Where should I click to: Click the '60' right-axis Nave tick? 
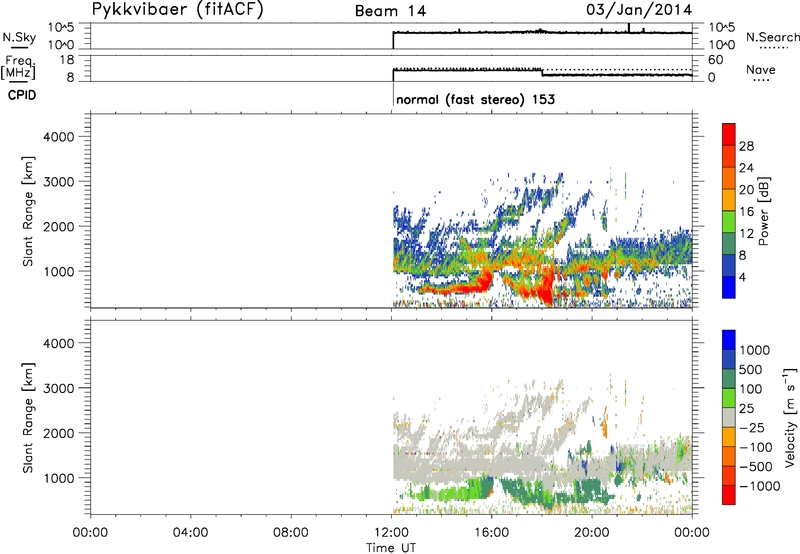coord(715,60)
